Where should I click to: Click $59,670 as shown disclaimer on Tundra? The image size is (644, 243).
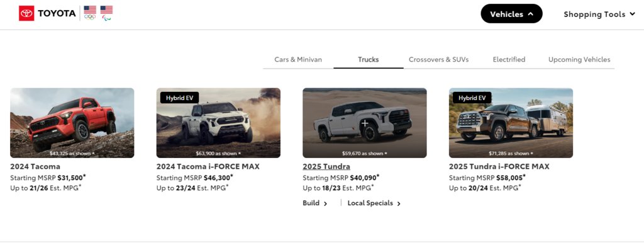click(x=364, y=154)
